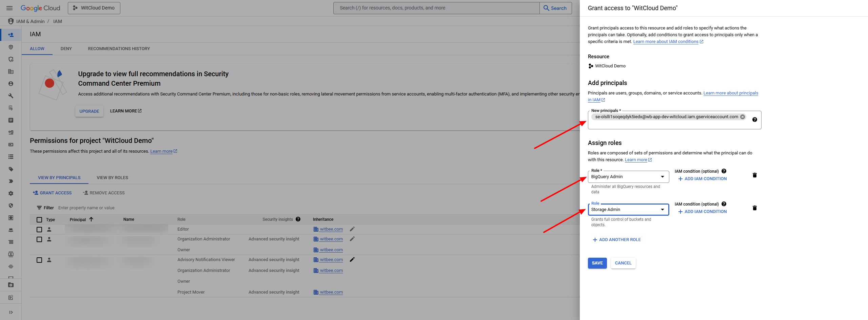Check the Organization Administrator/Owner row checkbox

[39, 239]
